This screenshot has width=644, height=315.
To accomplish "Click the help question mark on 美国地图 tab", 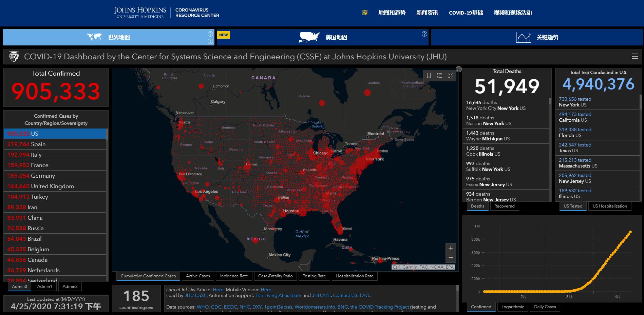I will click(424, 34).
